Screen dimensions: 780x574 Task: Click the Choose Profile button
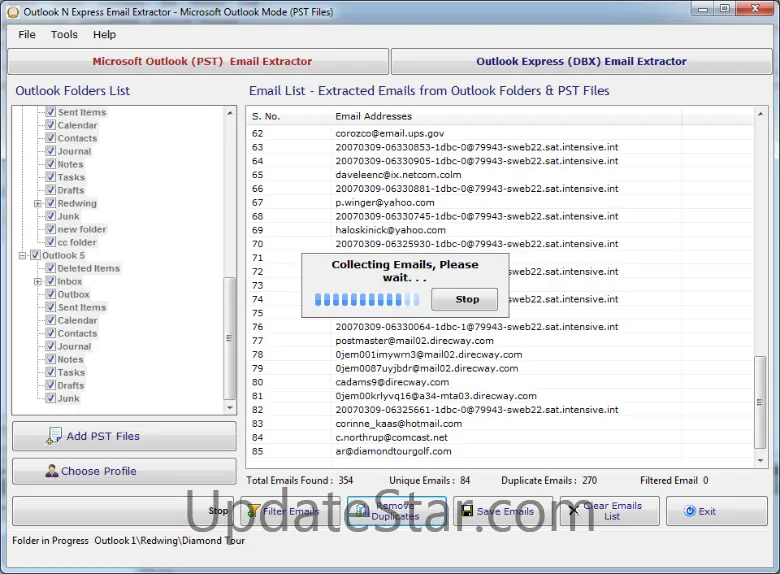(124, 471)
